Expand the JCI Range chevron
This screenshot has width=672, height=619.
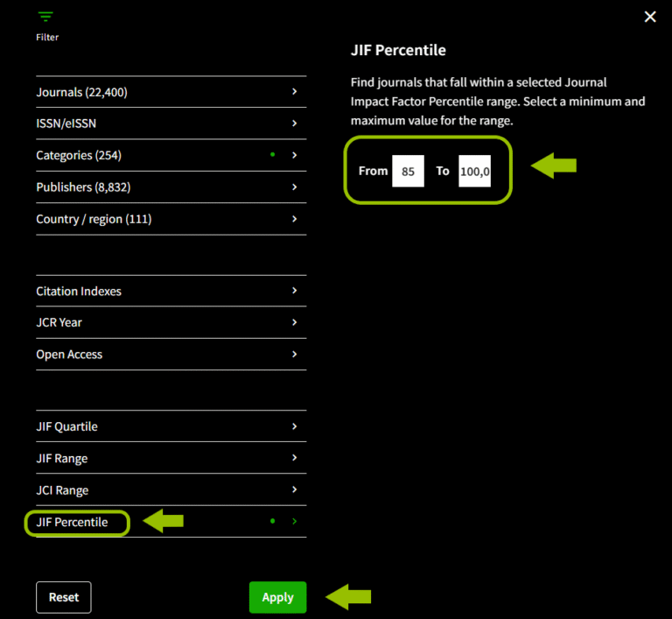pyautogui.click(x=294, y=489)
